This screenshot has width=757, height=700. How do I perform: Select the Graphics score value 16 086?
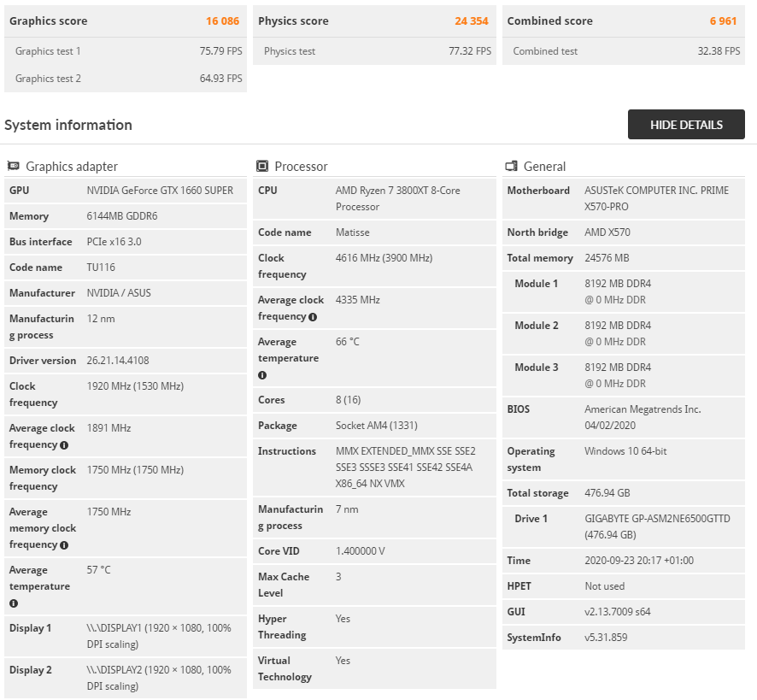pyautogui.click(x=222, y=21)
